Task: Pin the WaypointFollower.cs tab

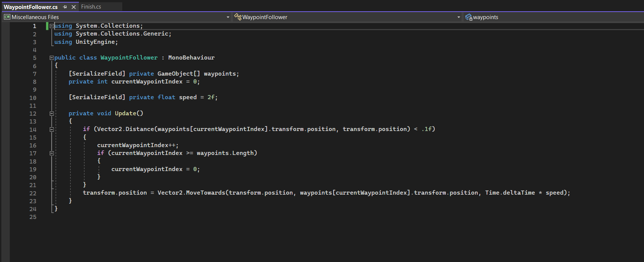Action: tap(65, 7)
